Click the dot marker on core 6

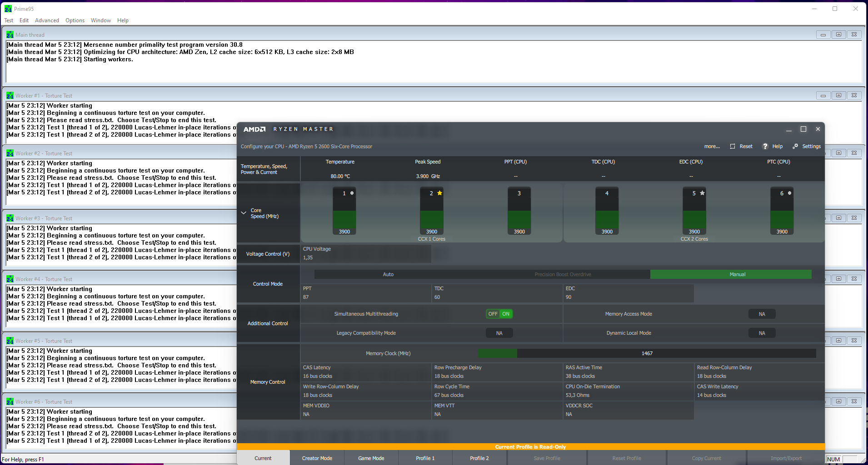(x=789, y=193)
